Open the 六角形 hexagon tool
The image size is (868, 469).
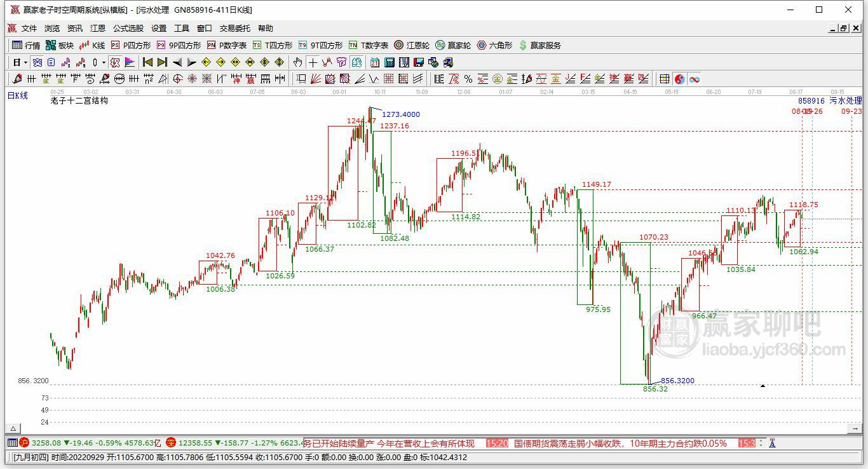494,45
